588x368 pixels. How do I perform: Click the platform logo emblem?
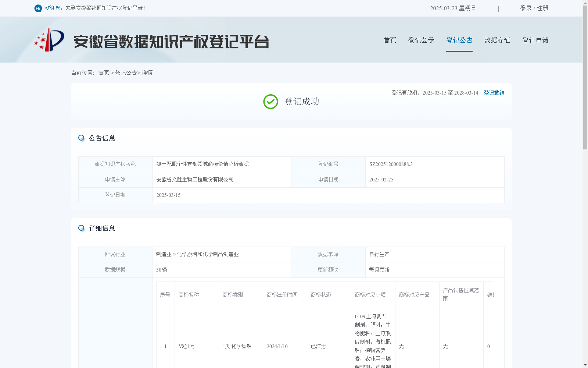(x=49, y=40)
